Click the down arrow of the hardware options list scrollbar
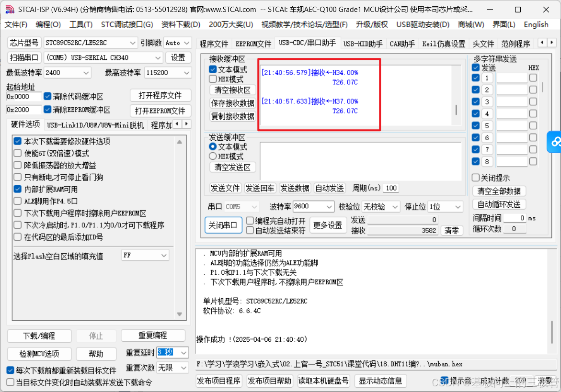The image size is (561, 392). click(180, 314)
